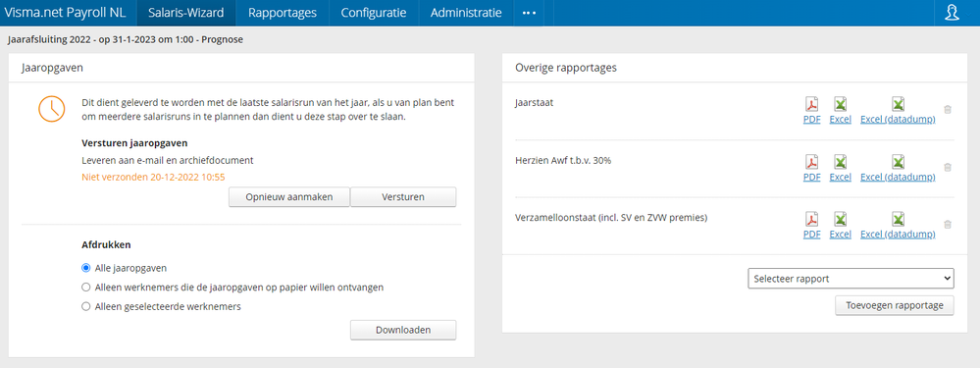Download Jaarstaat Excel datadump icon
This screenshot has height=368, width=980.
899,104
